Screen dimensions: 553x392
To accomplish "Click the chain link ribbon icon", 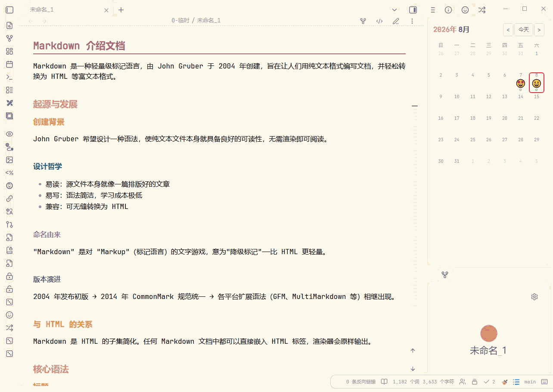I will point(9,199).
